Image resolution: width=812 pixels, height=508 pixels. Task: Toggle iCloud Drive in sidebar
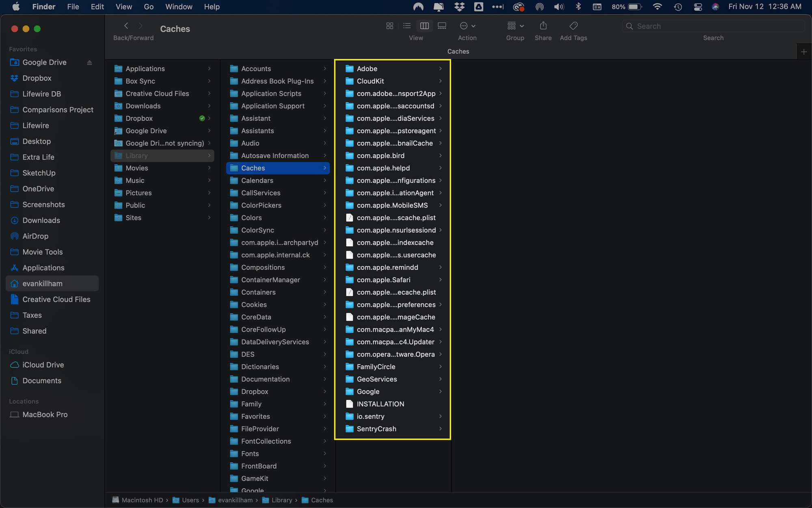pos(44,364)
